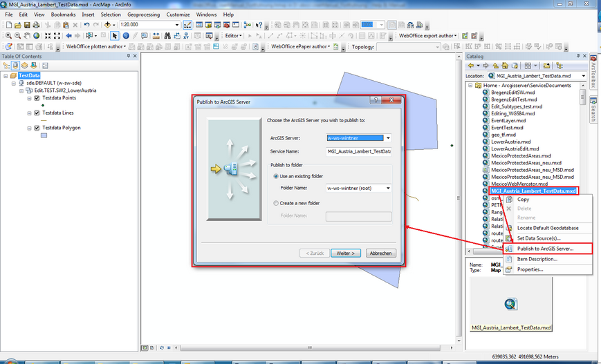Viewport: 601px width, 364px height.
Task: Open the ArcToolbox side tab
Action: pyautogui.click(x=593, y=73)
